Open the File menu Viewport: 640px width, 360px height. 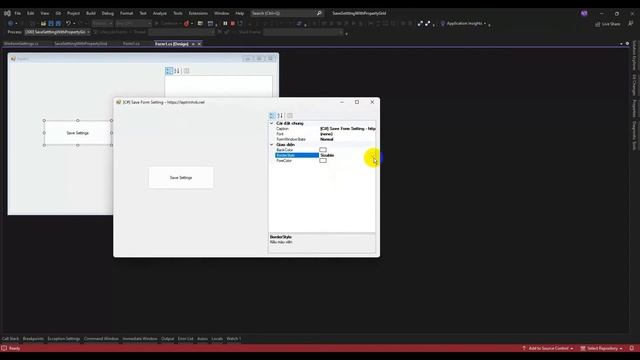click(18, 13)
